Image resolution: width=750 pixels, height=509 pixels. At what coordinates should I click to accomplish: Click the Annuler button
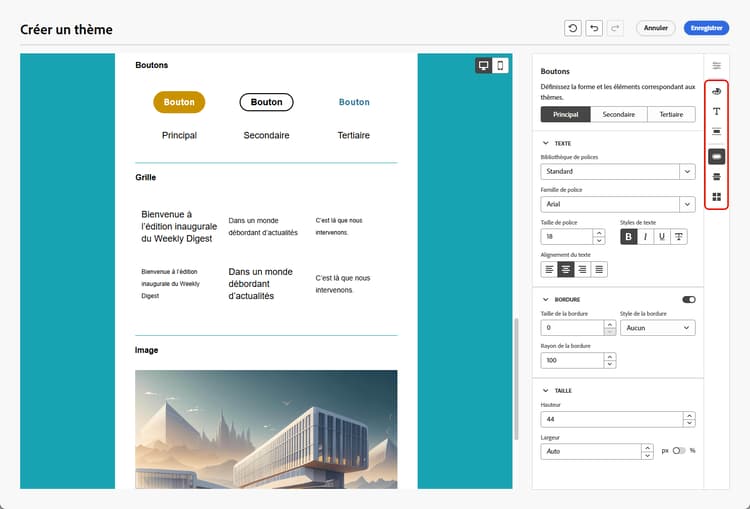click(x=655, y=28)
